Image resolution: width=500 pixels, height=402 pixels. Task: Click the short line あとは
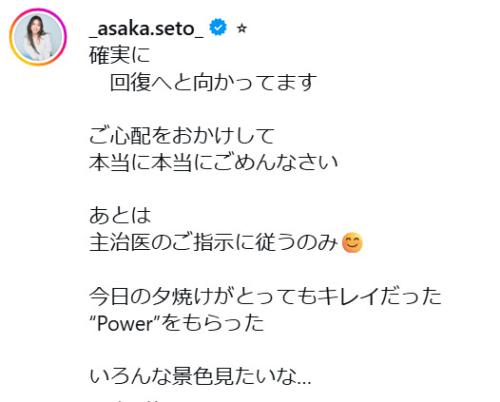(120, 216)
